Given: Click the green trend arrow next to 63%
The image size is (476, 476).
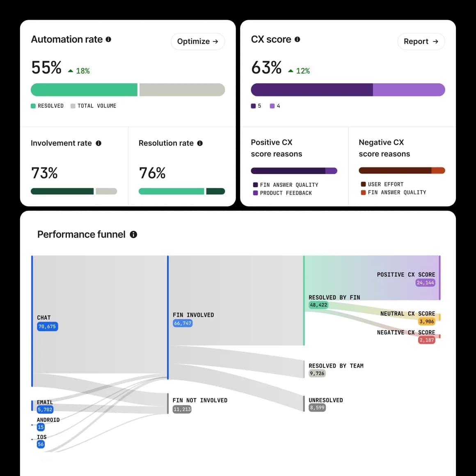Looking at the screenshot, I should tap(290, 70).
